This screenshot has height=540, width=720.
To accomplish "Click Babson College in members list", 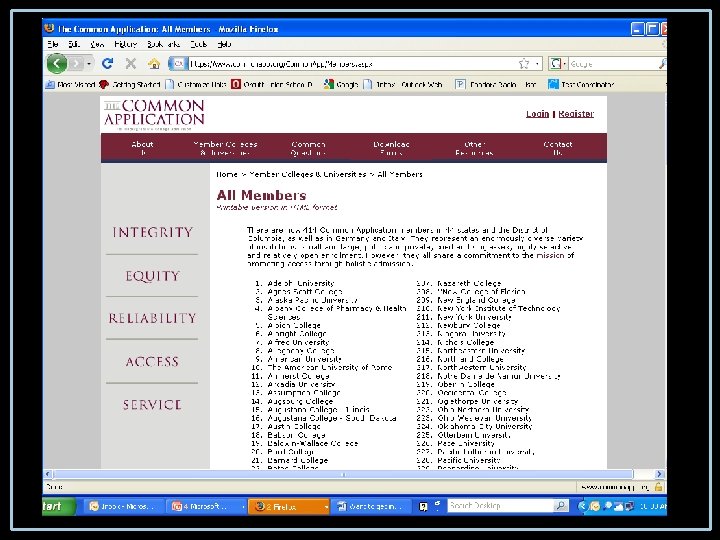I will [296, 435].
